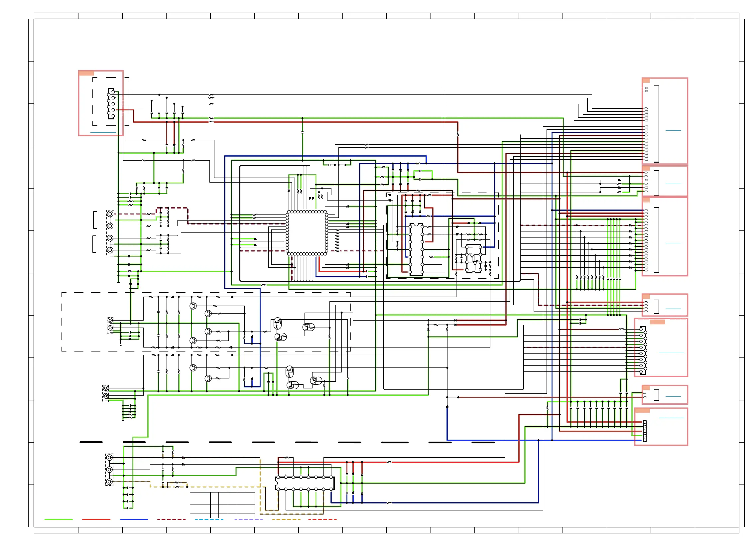Click the round-pin connector in the right pink box
754x560 pixels.
click(643, 350)
